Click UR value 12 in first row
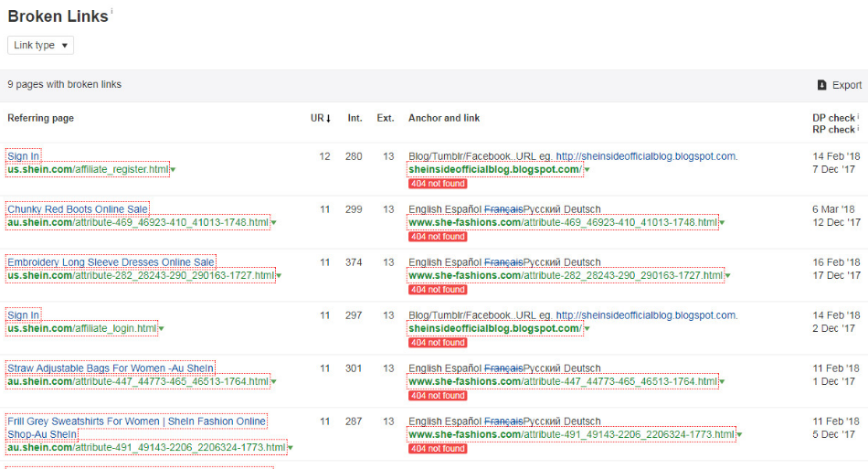The width and height of the screenshot is (868, 469). click(x=324, y=156)
